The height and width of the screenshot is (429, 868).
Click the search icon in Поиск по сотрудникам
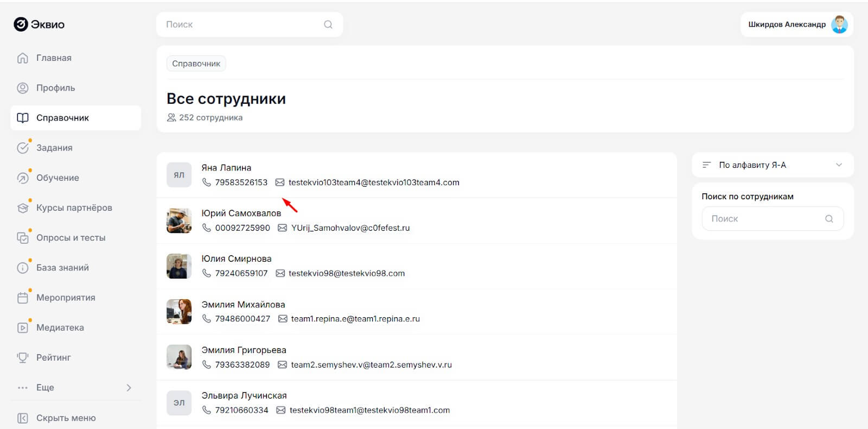coord(829,219)
